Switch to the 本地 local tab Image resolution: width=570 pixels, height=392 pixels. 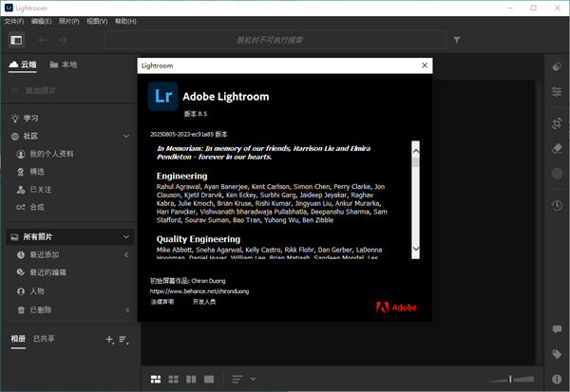64,65
